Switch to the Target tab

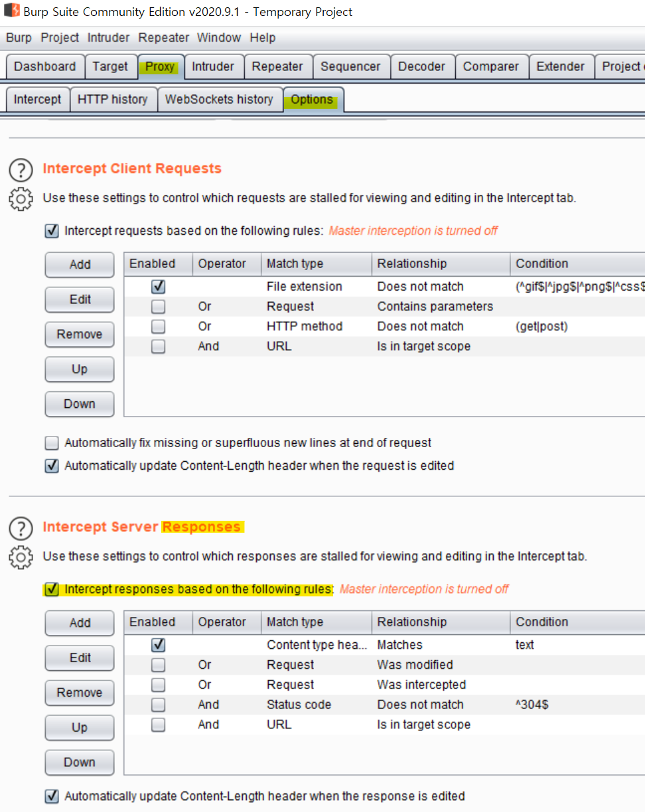pos(110,66)
